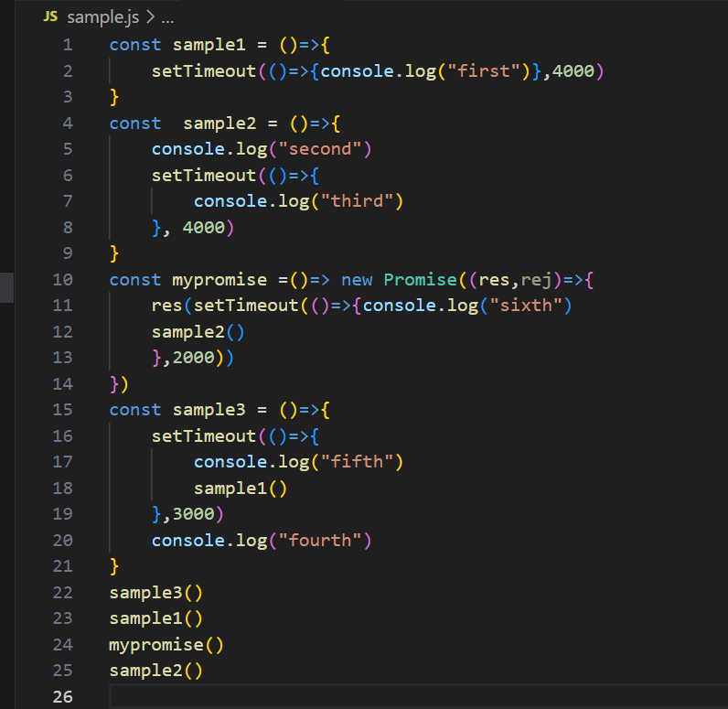The image size is (728, 709).
Task: Click the 'rej' parameter on line 10
Action: click(x=536, y=281)
